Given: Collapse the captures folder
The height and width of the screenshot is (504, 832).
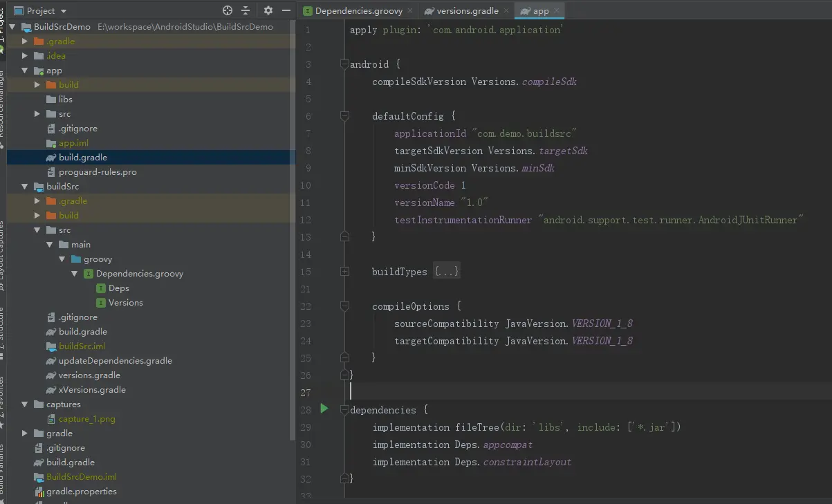Looking at the screenshot, I should click(25, 404).
